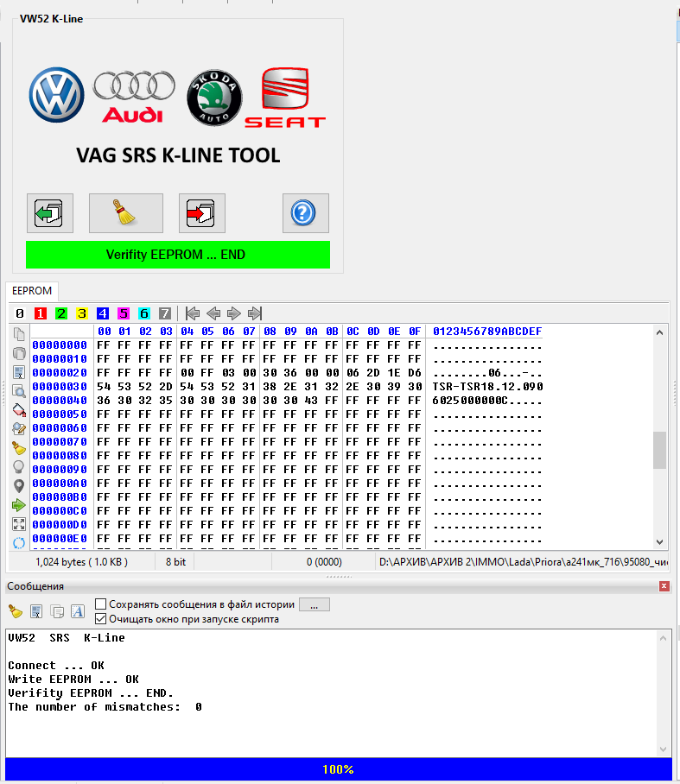Click the file path in status bar
This screenshot has height=784, width=680.
523,562
